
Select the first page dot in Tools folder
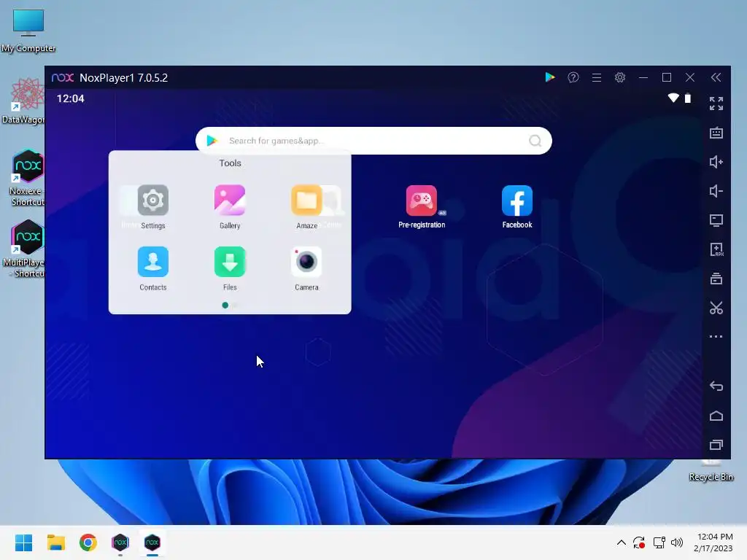225,306
